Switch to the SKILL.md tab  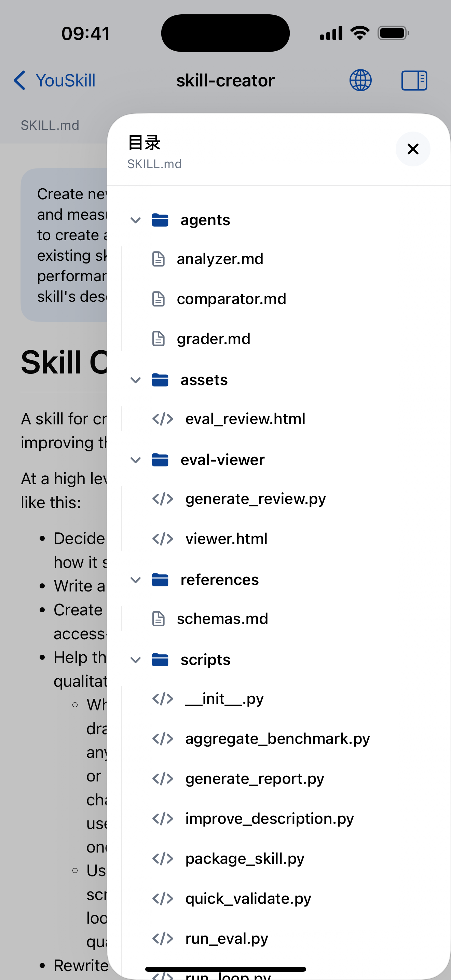50,125
